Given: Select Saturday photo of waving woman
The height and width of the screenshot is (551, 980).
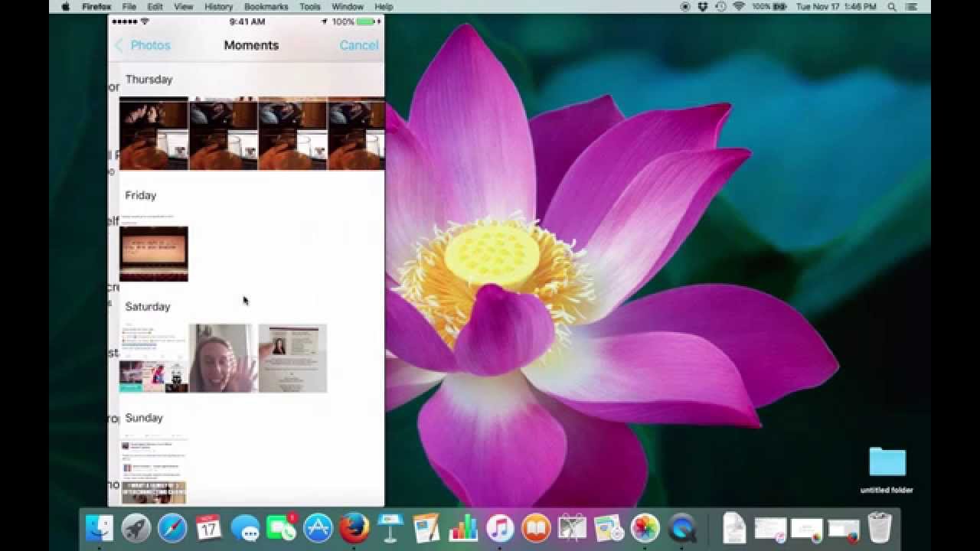Looking at the screenshot, I should tap(223, 358).
